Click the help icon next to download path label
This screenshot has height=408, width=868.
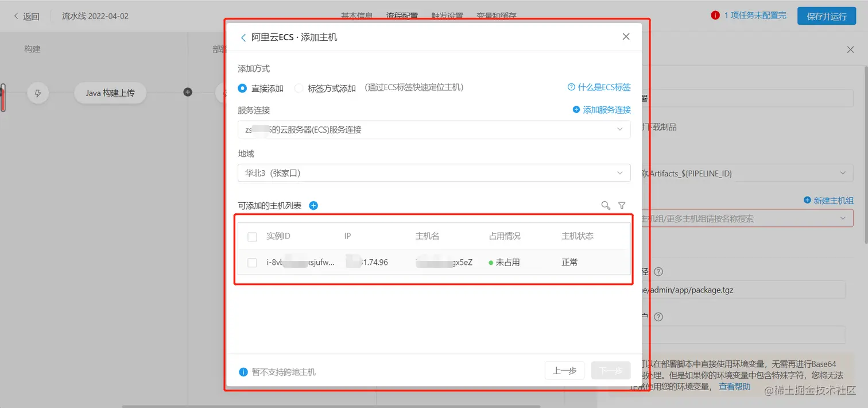(x=658, y=272)
